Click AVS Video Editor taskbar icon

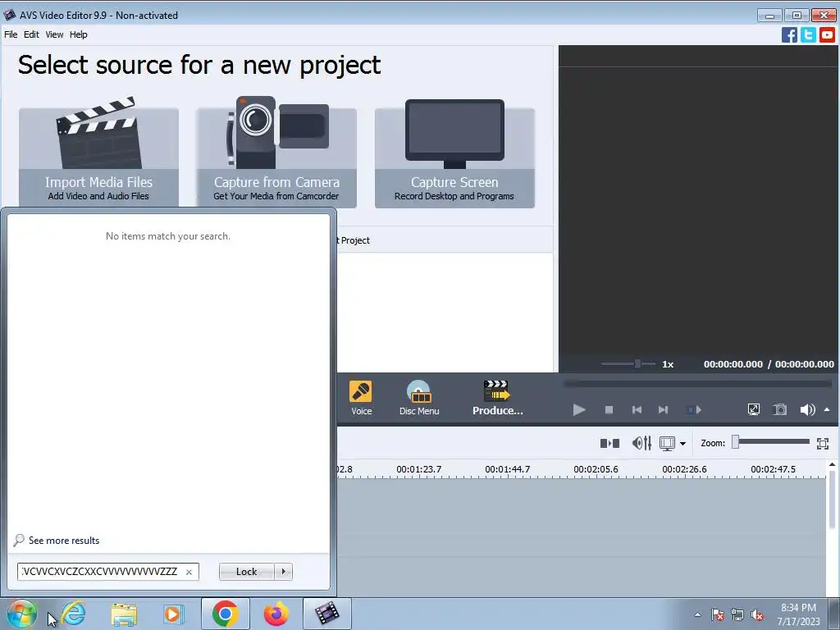point(326,614)
